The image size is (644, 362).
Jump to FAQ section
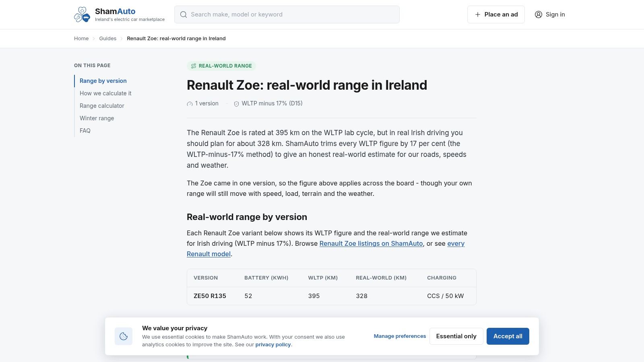[x=85, y=131]
